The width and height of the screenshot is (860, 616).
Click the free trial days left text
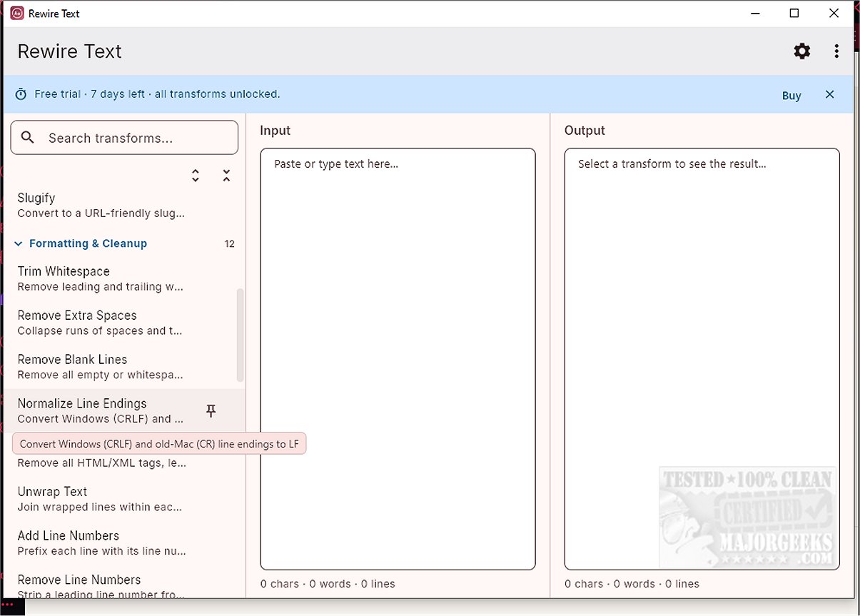coord(157,94)
